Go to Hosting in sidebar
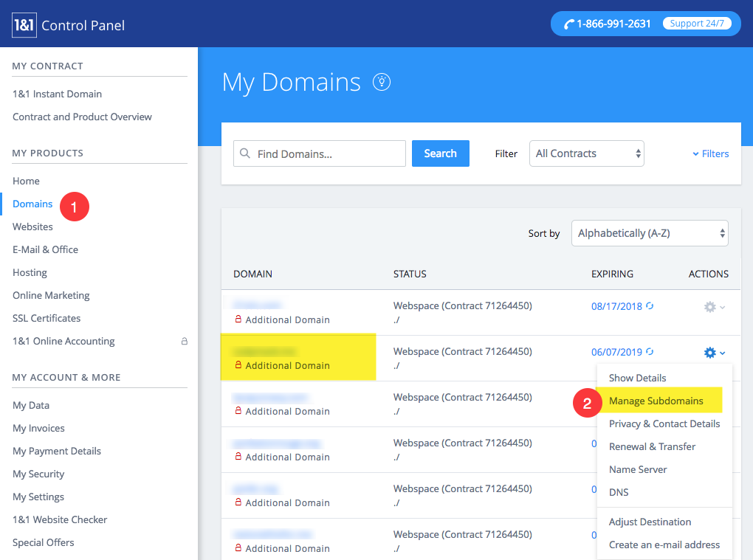 coord(30,272)
